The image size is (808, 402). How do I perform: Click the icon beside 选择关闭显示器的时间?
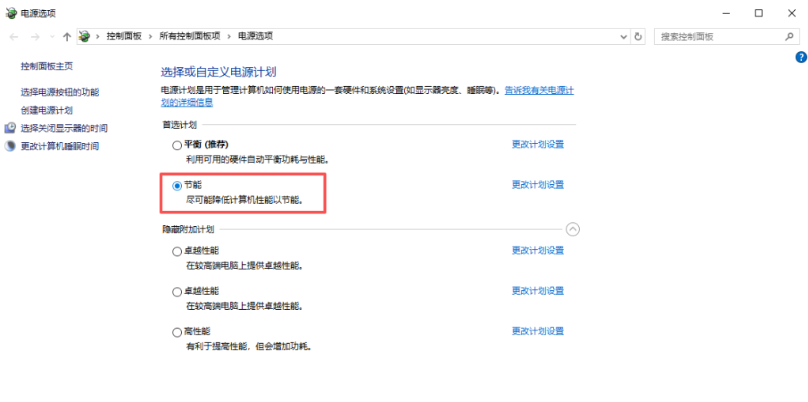(10, 128)
